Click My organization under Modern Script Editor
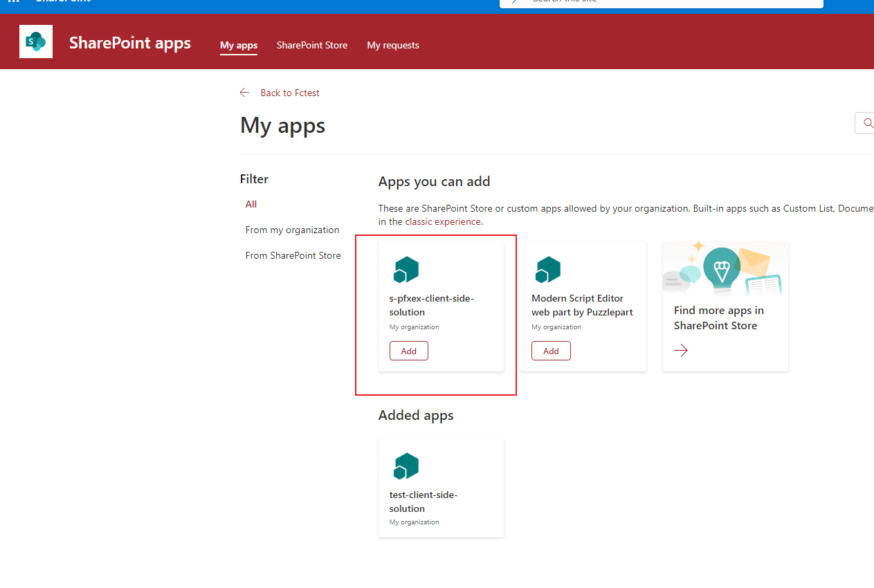The width and height of the screenshot is (874, 588). pyautogui.click(x=556, y=327)
